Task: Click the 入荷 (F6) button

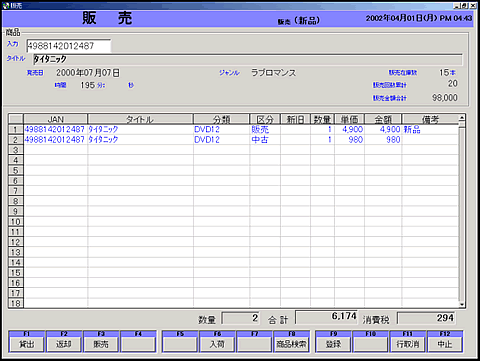Action: tap(217, 344)
